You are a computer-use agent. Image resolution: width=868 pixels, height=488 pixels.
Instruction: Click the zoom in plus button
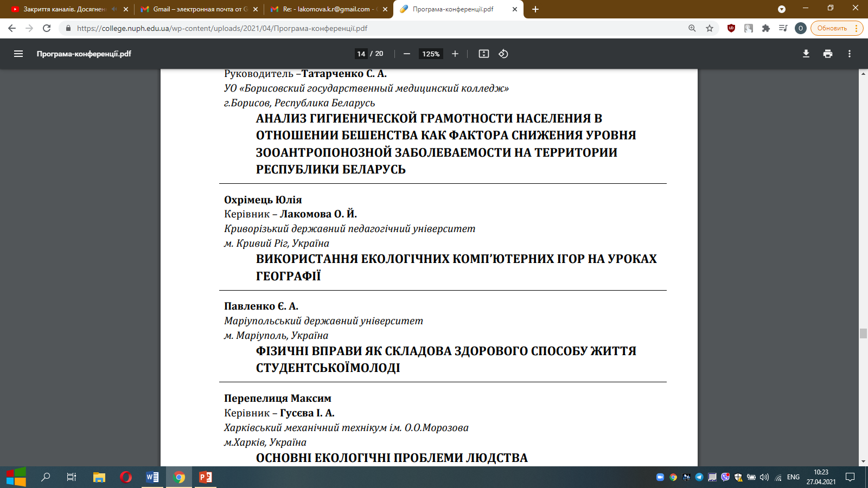coord(455,54)
